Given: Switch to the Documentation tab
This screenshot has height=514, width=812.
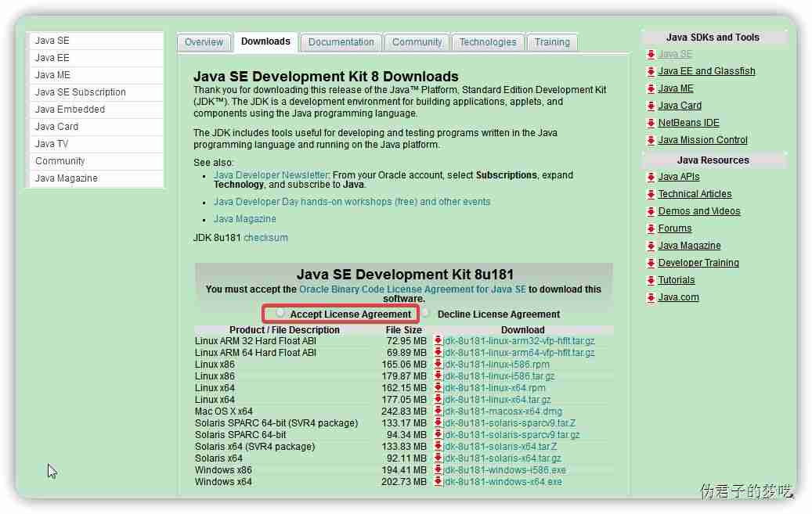Looking at the screenshot, I should (341, 42).
